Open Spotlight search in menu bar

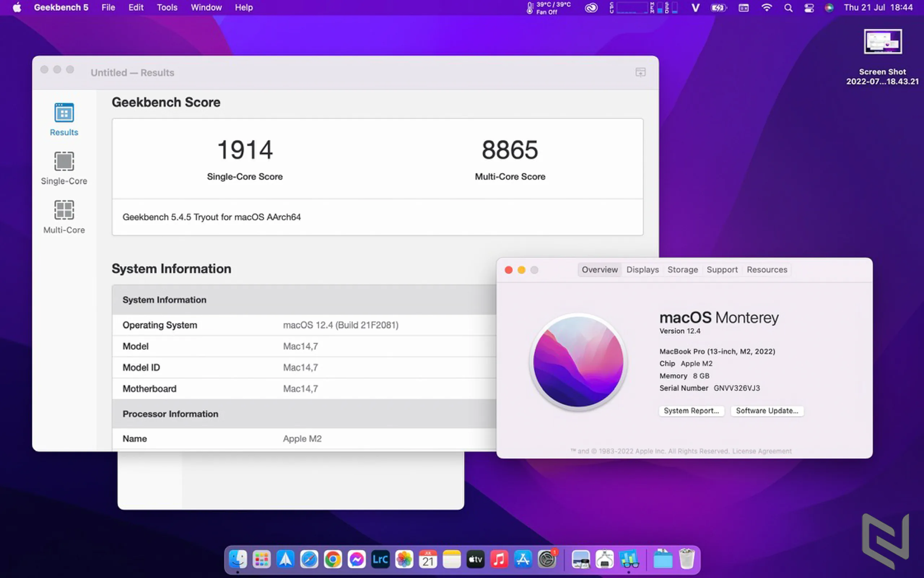coord(788,8)
